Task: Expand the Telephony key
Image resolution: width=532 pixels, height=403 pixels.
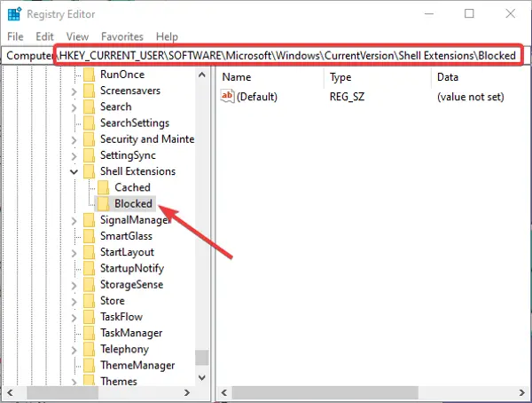Action: click(x=74, y=350)
